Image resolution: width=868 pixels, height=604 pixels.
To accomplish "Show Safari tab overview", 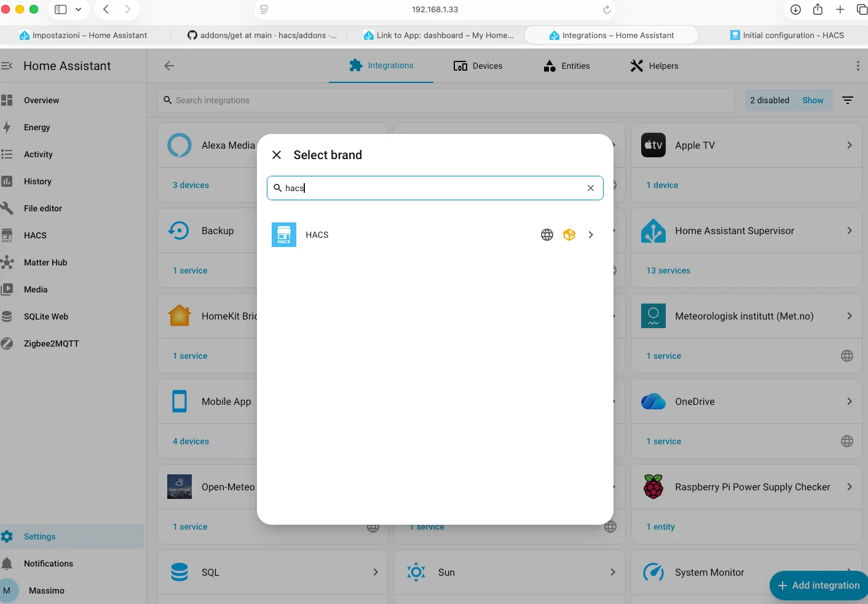I will coord(862,9).
